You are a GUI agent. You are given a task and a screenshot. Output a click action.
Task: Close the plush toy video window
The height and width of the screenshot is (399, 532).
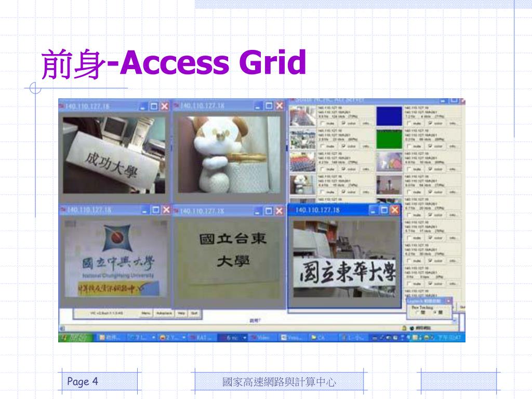tap(280, 105)
